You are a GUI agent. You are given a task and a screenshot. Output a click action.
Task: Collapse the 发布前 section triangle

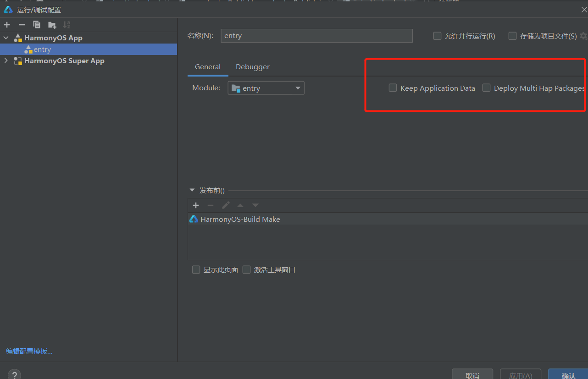point(192,190)
